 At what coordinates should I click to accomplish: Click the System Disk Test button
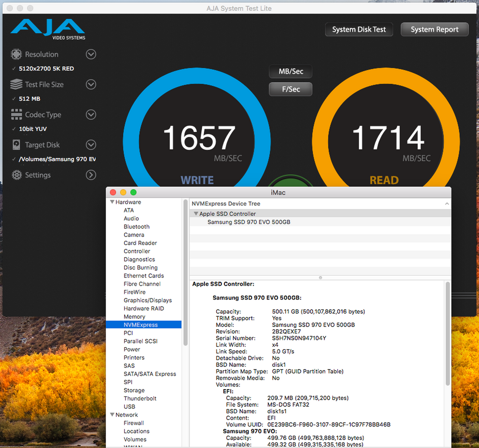359,30
